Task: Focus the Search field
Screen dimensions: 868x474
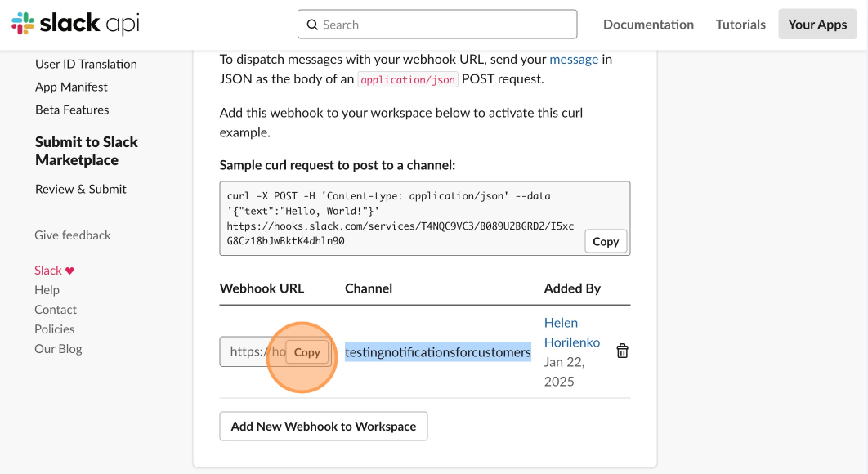Action: coord(437,25)
